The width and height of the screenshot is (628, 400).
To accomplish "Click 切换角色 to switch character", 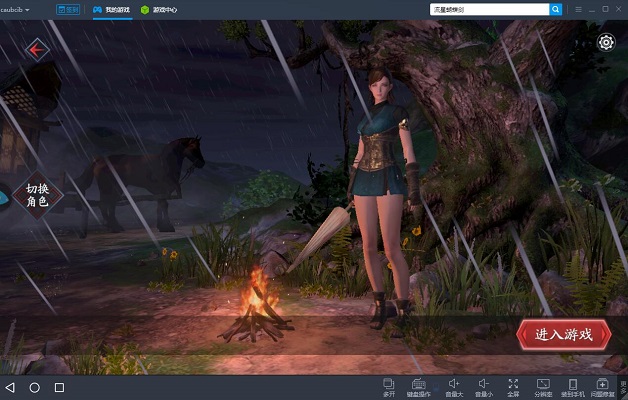I will tap(38, 195).
